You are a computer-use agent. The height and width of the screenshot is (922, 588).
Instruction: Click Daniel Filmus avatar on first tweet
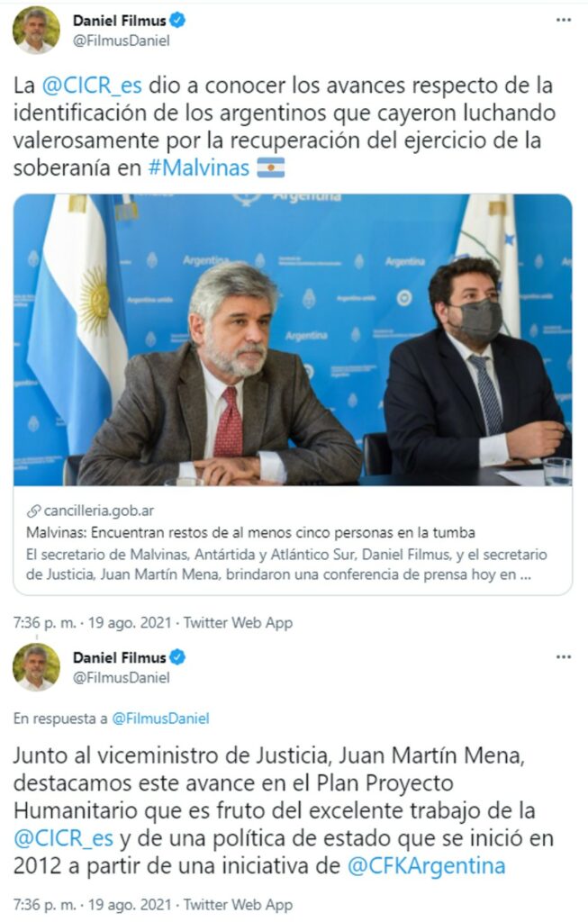[36, 30]
